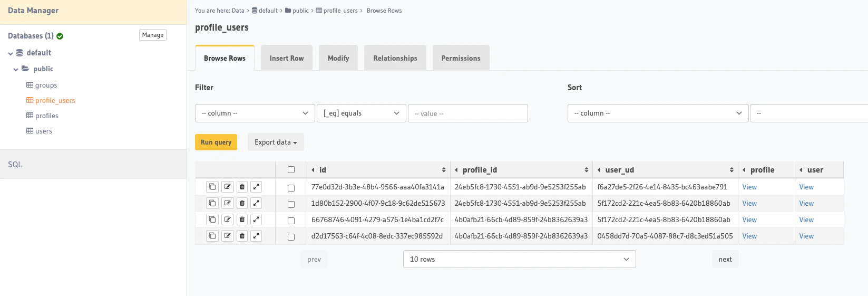The image size is (868, 296).
Task: Select the profiles table in sidebar
Action: 42,116
